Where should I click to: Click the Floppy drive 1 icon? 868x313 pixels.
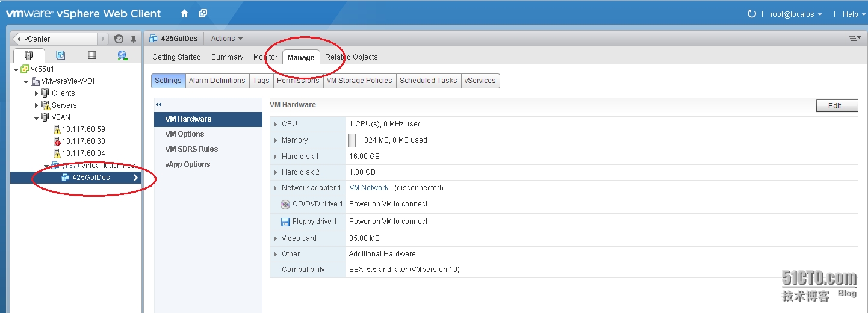point(285,222)
